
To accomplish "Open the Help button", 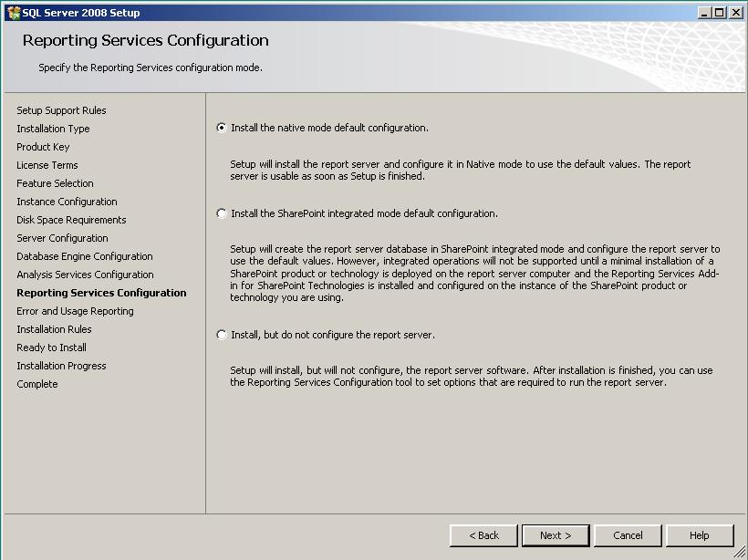I will pos(700,535).
